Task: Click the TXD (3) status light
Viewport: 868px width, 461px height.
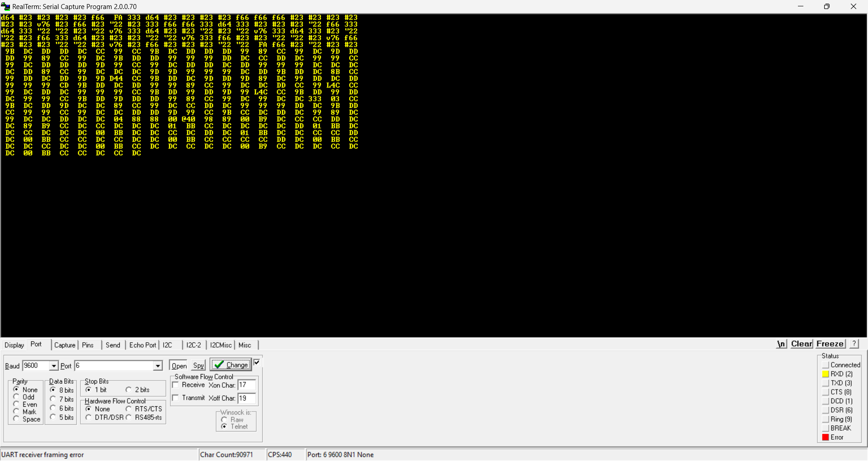Action: click(x=826, y=383)
